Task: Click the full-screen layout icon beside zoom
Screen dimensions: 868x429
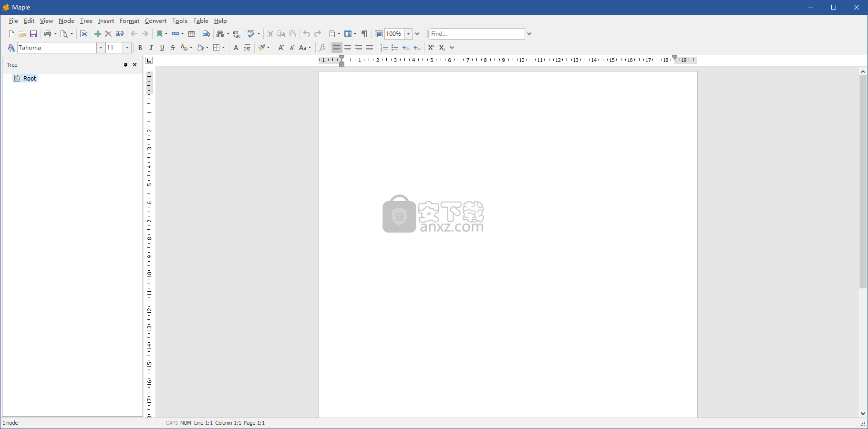Action: [x=379, y=34]
